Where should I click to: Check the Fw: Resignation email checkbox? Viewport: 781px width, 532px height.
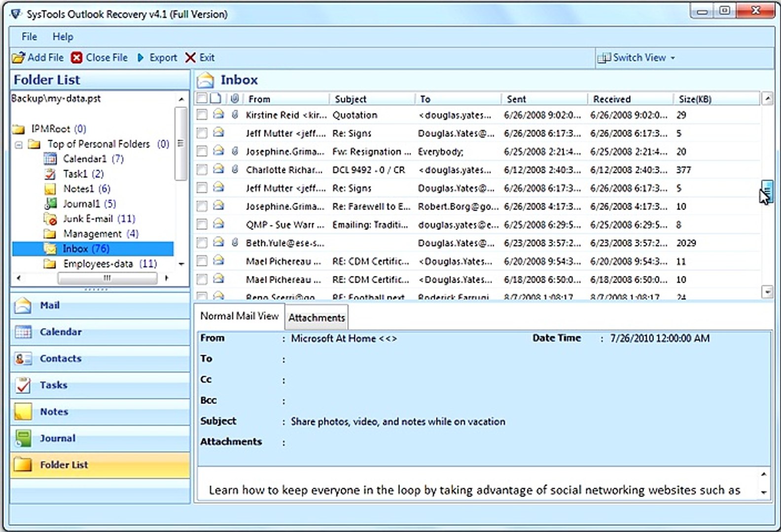tap(202, 151)
